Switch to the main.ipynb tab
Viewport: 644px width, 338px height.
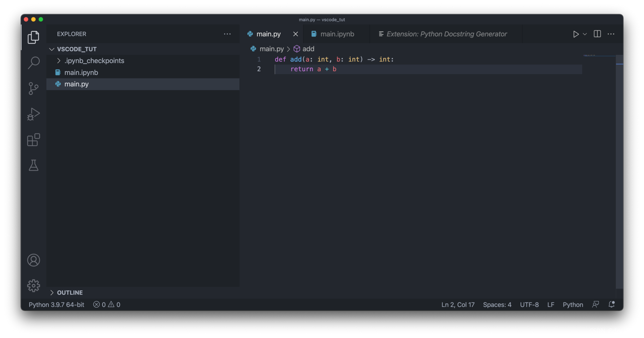click(337, 34)
